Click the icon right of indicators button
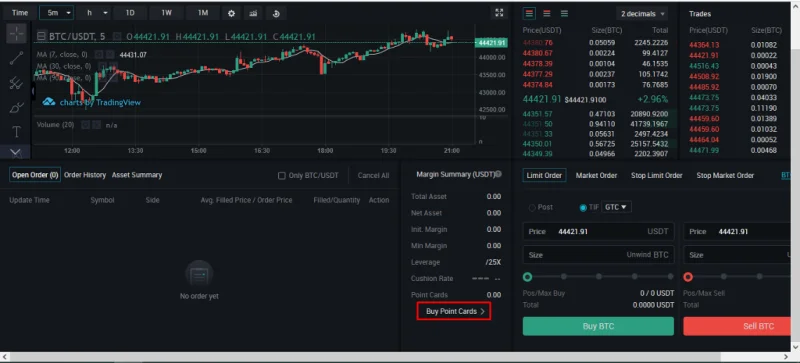Screen dimensions: 800x363 (276, 13)
